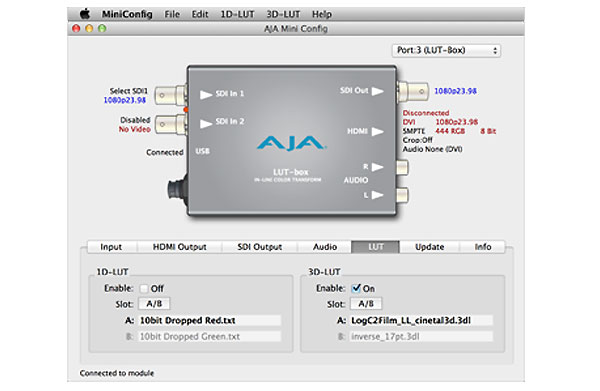The image size is (600, 391).
Task: Open the MiniConfig application menu
Action: click(127, 15)
